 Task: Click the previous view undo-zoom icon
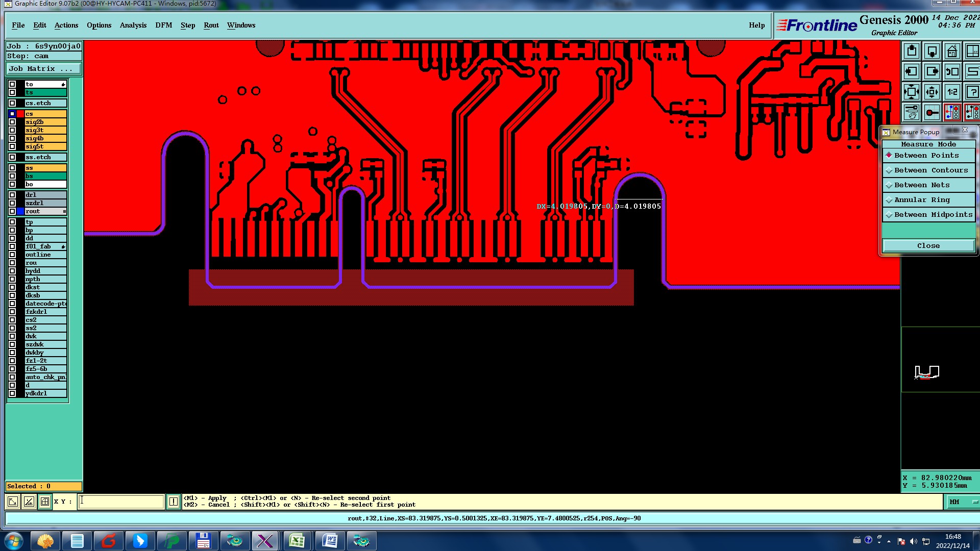[952, 72]
